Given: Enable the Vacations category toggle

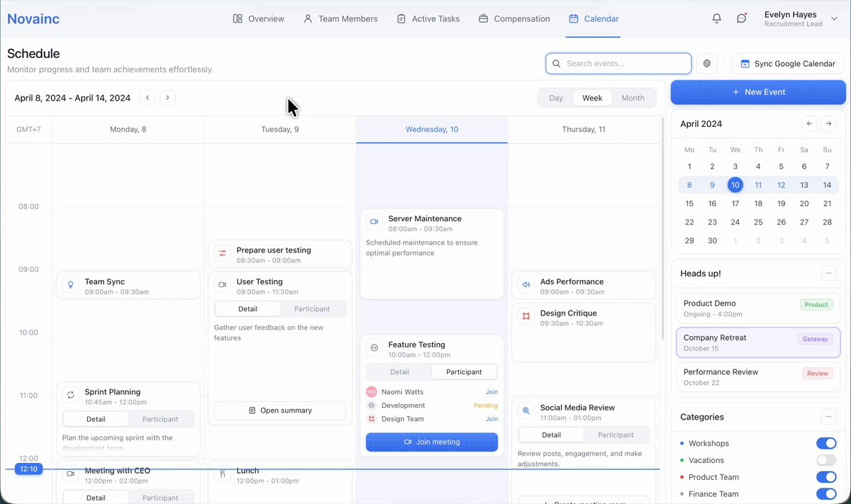Looking at the screenshot, I should (x=826, y=460).
